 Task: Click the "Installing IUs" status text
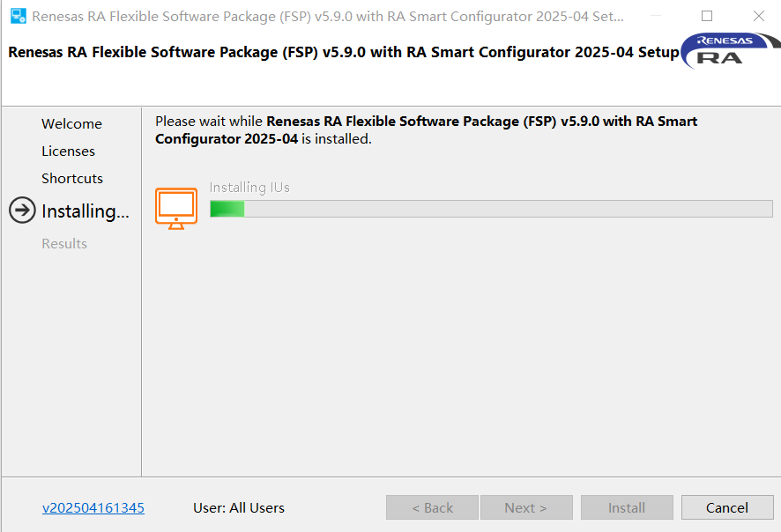pos(249,188)
